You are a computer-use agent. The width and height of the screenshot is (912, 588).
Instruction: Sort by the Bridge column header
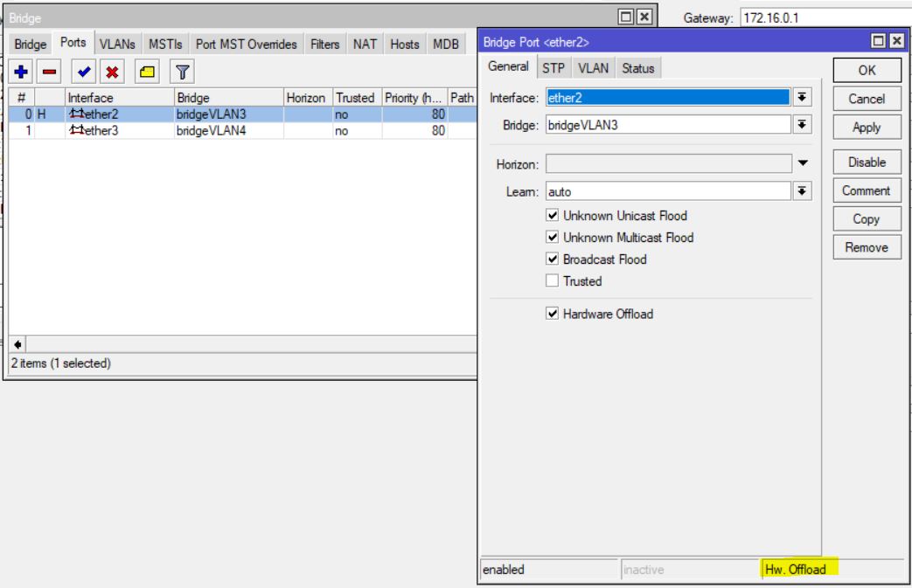click(229, 98)
